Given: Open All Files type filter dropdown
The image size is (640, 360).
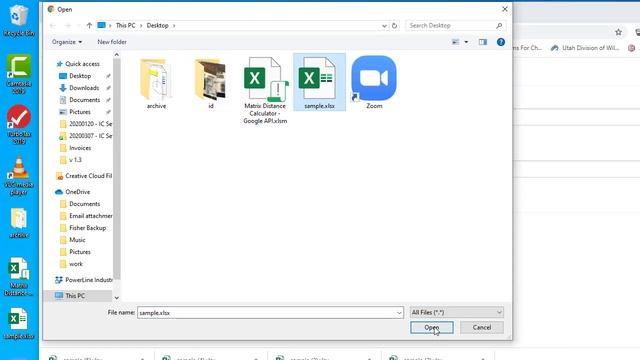Looking at the screenshot, I should click(456, 312).
